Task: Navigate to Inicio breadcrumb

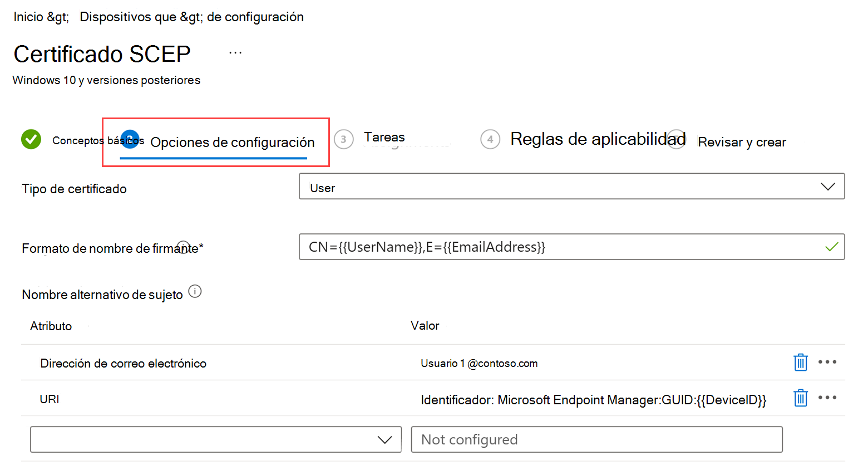Action: pos(28,17)
